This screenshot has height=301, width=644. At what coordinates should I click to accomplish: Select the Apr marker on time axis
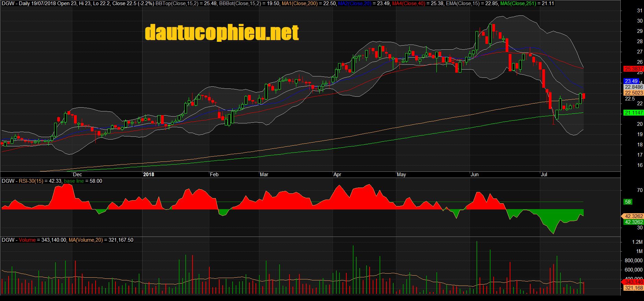tap(337, 174)
